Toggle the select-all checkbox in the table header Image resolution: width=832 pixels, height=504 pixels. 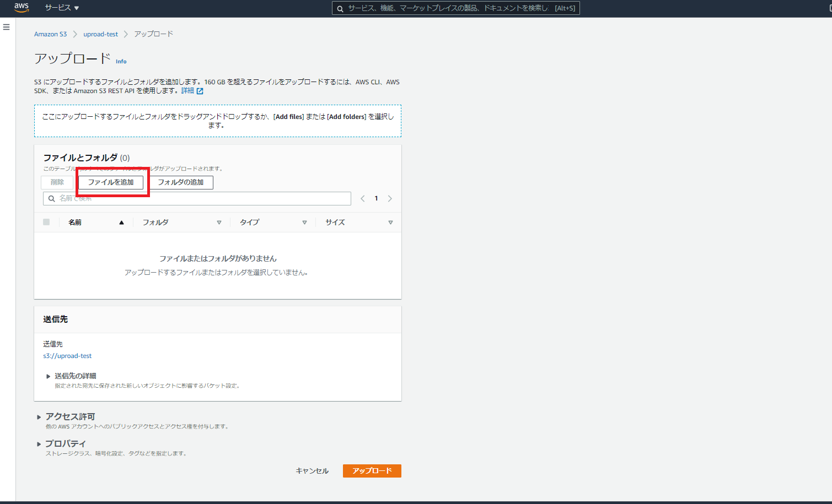point(46,221)
